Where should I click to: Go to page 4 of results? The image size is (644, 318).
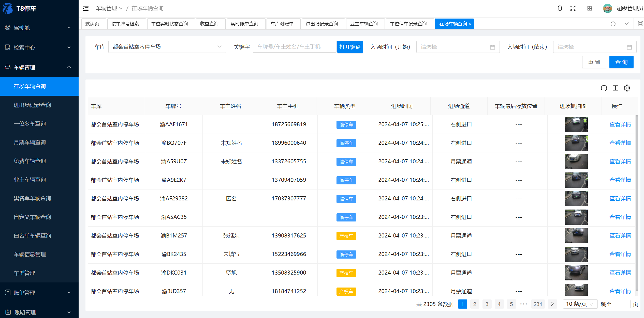click(499, 304)
